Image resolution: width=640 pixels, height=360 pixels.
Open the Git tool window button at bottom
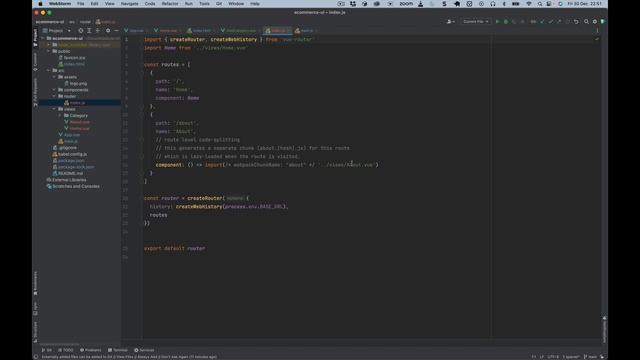47,350
